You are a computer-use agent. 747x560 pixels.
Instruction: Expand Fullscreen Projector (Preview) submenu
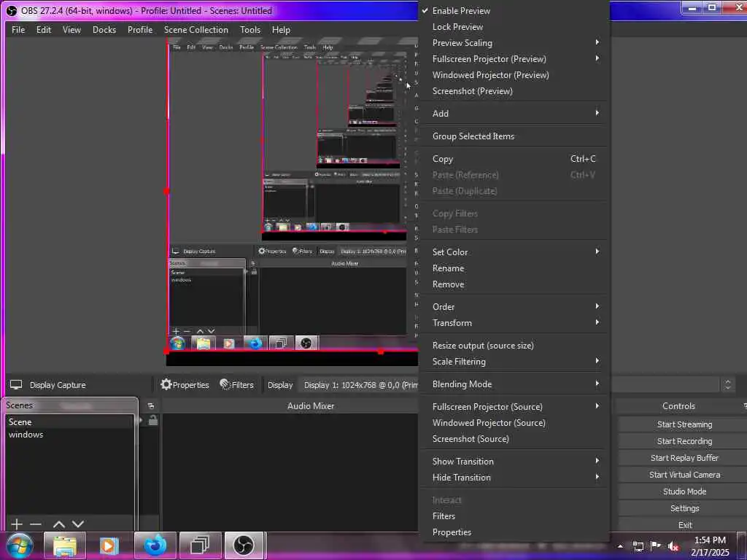[514, 59]
